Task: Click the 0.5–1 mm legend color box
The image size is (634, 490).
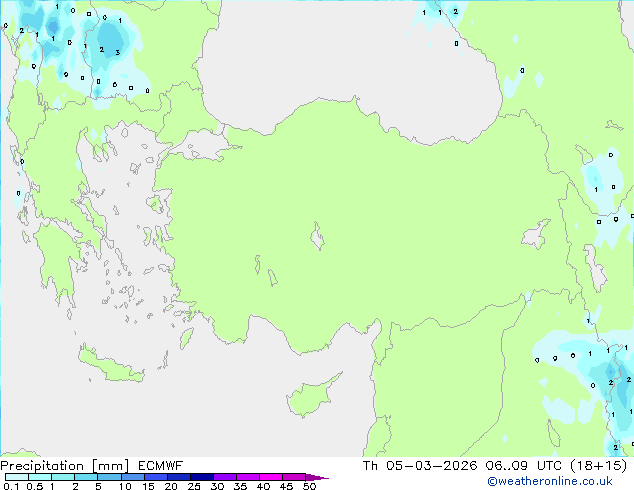Action: [x=40, y=477]
